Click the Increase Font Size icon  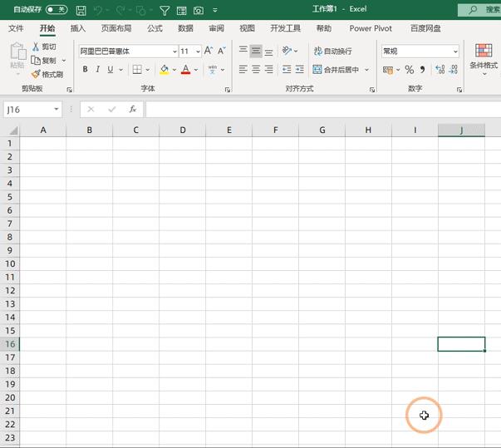tap(208, 52)
